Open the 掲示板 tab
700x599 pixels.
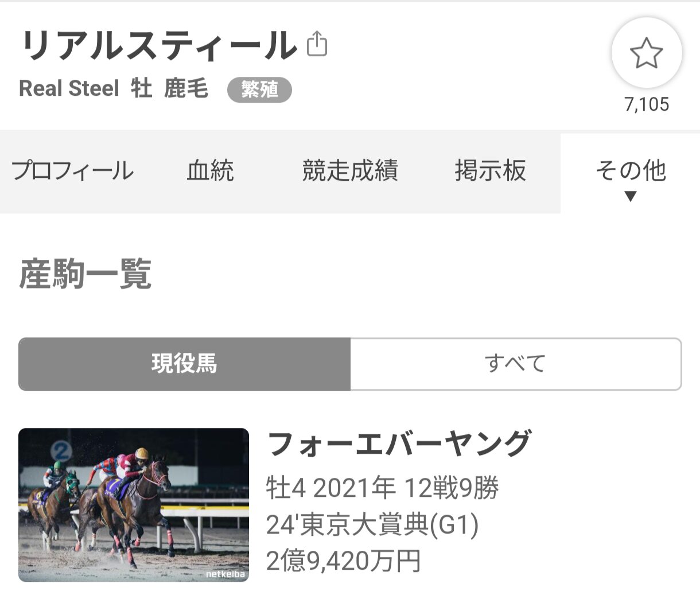490,171
